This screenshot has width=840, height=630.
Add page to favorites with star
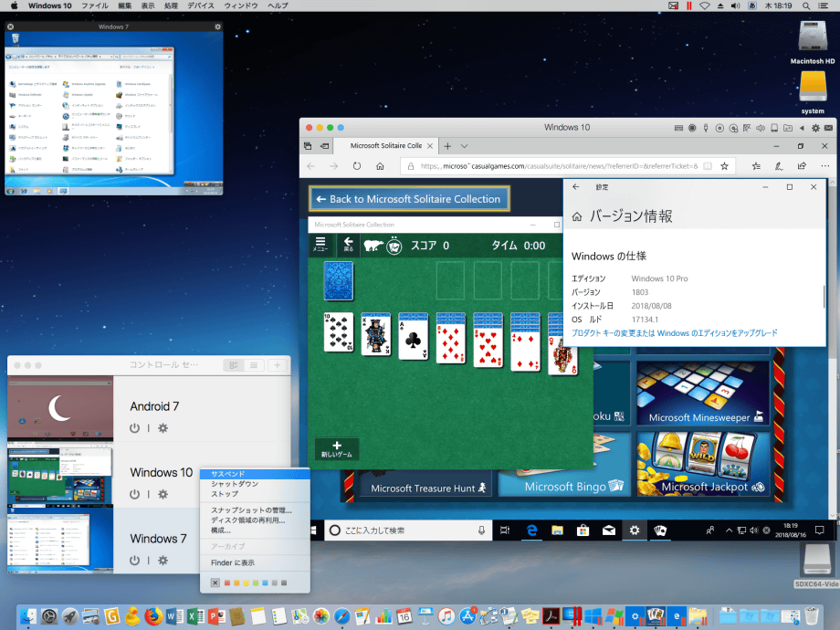pyautogui.click(x=724, y=166)
